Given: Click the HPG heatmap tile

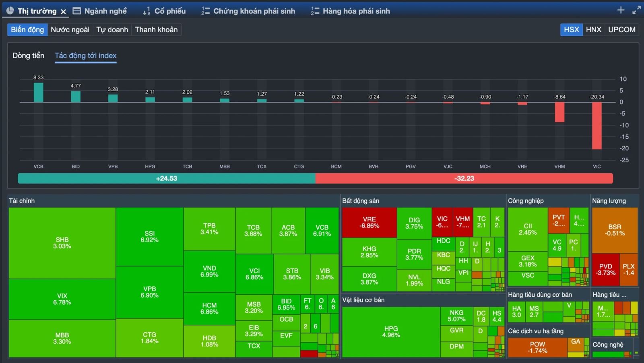Looking at the screenshot, I should point(391,332).
